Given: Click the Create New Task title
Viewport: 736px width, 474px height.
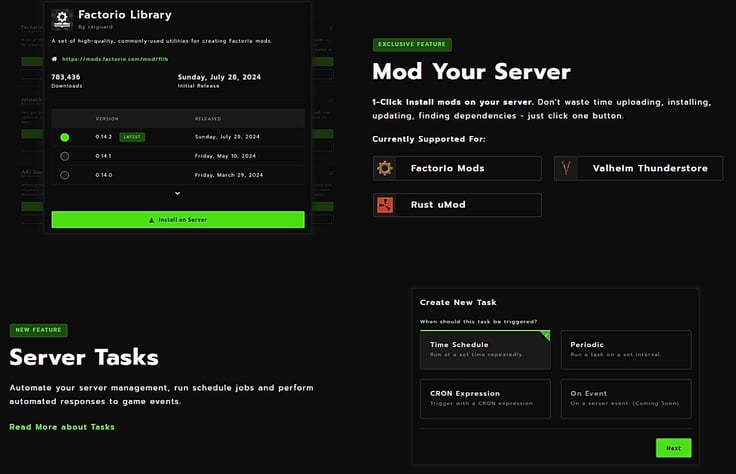Looking at the screenshot, I should point(458,303).
